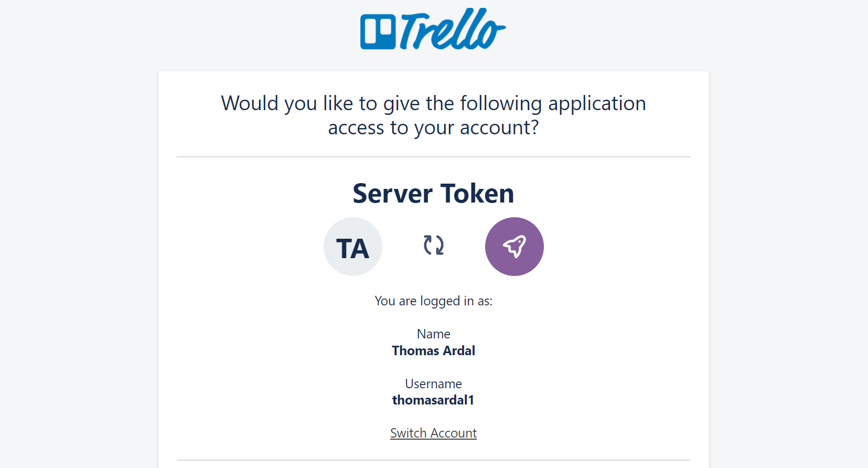Click the access permission question heading
868x468 pixels.
(x=434, y=115)
